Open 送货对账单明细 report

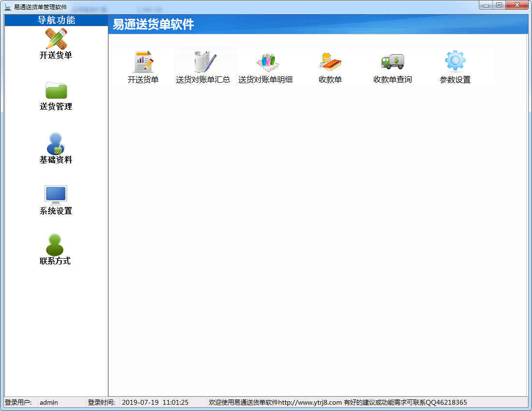coord(266,67)
